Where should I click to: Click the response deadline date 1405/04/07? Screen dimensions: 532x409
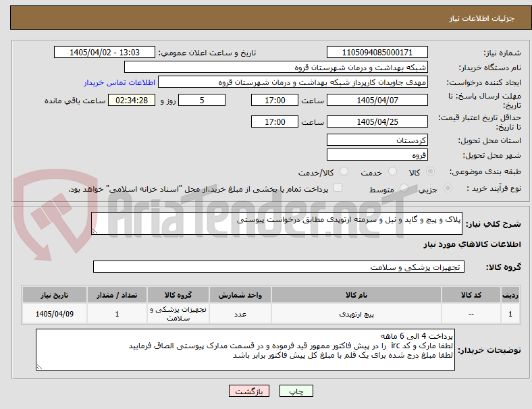pos(377,100)
